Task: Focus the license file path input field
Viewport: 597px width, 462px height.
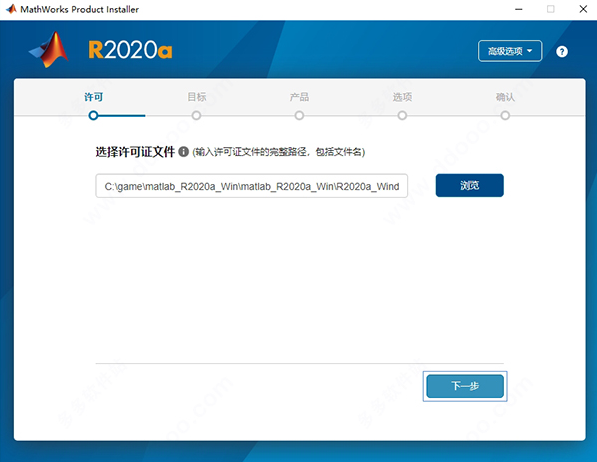Action: tap(252, 186)
